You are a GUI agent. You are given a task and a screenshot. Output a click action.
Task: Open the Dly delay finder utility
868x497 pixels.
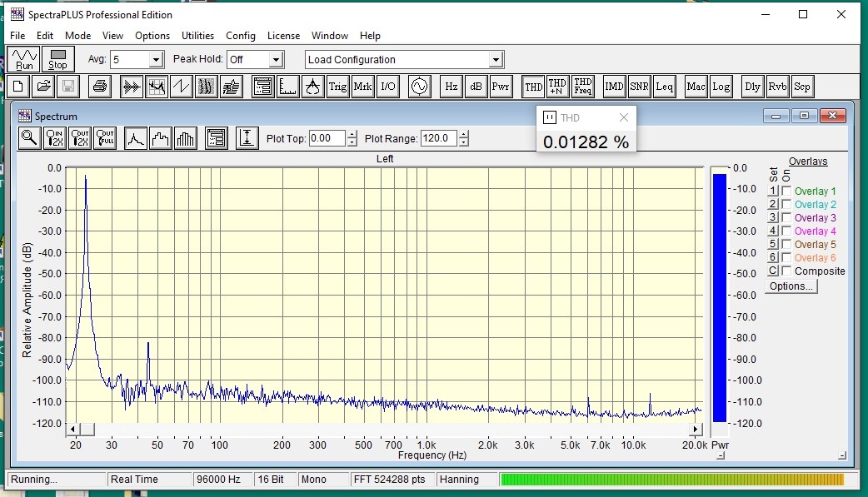point(752,87)
